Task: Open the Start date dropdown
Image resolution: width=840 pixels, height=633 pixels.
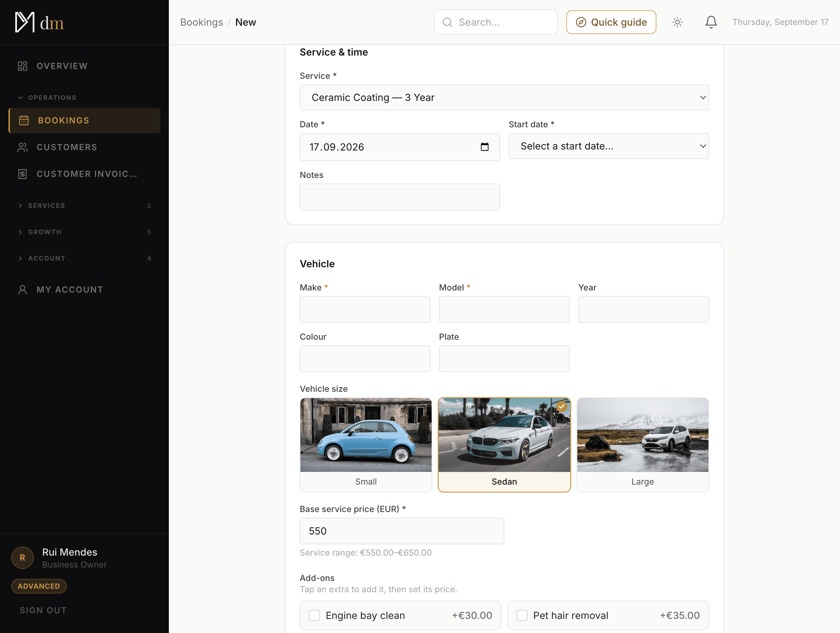Action: click(x=608, y=146)
